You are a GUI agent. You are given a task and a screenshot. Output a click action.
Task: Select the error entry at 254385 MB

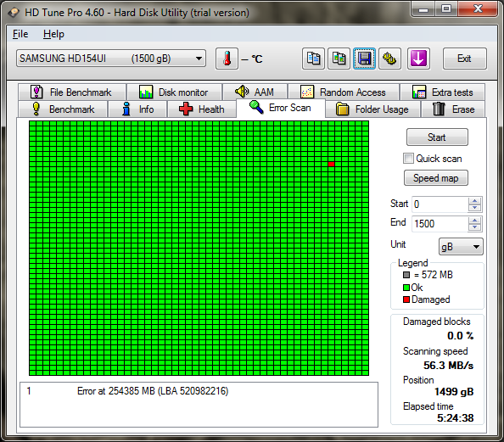[199, 391]
